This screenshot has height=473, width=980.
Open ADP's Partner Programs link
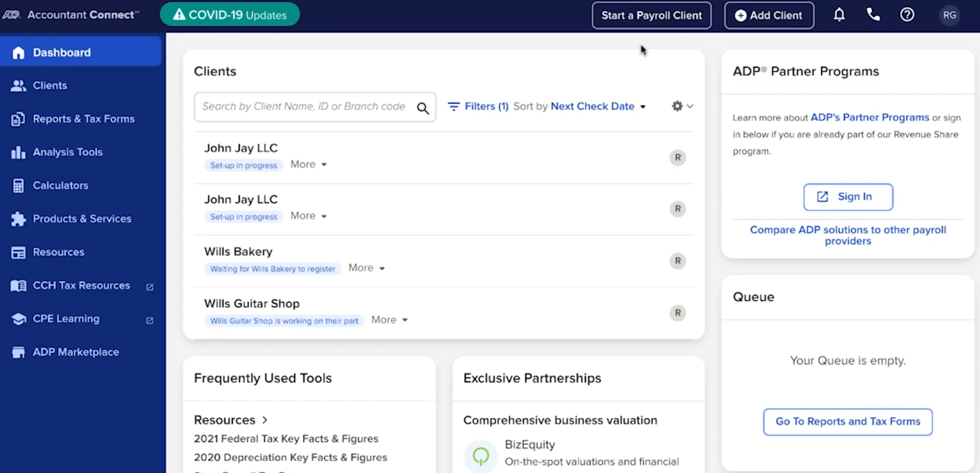point(870,117)
